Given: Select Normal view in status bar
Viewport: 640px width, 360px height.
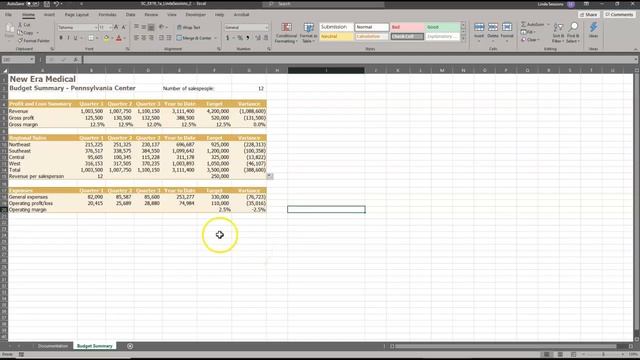Looking at the screenshot, I should [546, 354].
